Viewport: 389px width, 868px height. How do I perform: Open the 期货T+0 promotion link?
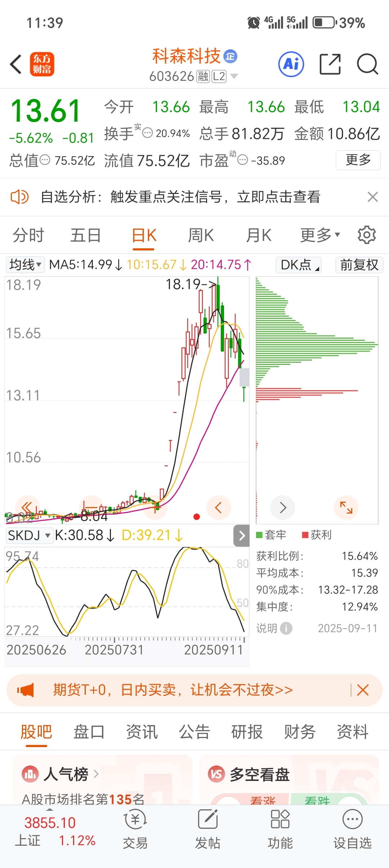173,690
